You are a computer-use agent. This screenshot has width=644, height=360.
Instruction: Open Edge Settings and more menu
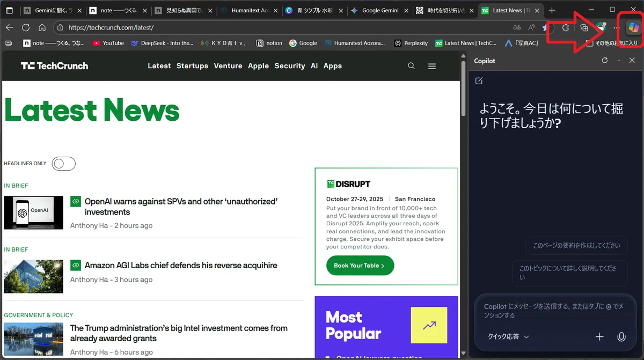pos(616,27)
